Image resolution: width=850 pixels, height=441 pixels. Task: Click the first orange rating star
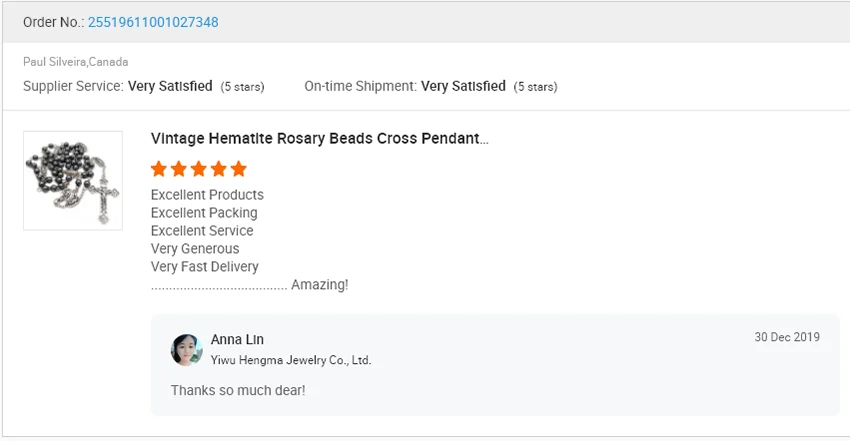click(159, 169)
